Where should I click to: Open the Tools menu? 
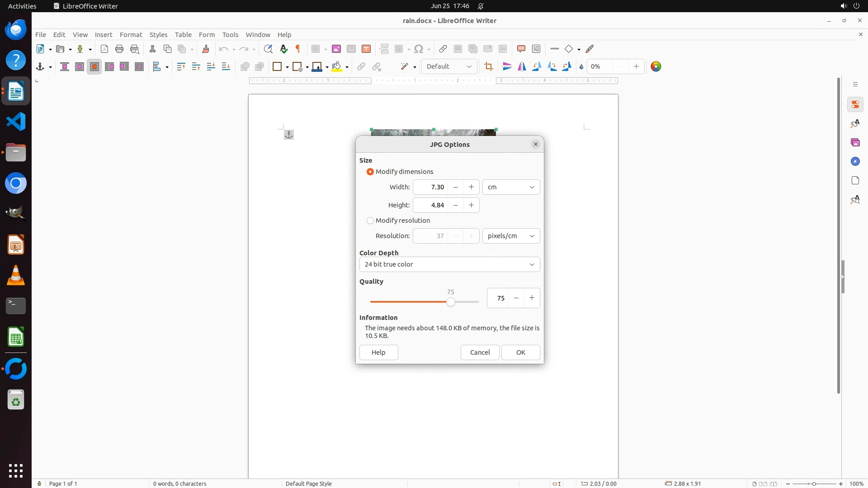pos(230,34)
